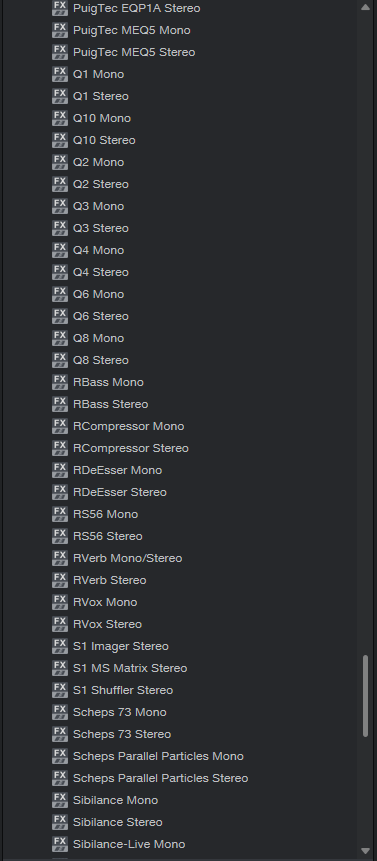The image size is (377, 861).
Task: Click the FX icon next to S1 Imager Stereo
Action: [60, 646]
